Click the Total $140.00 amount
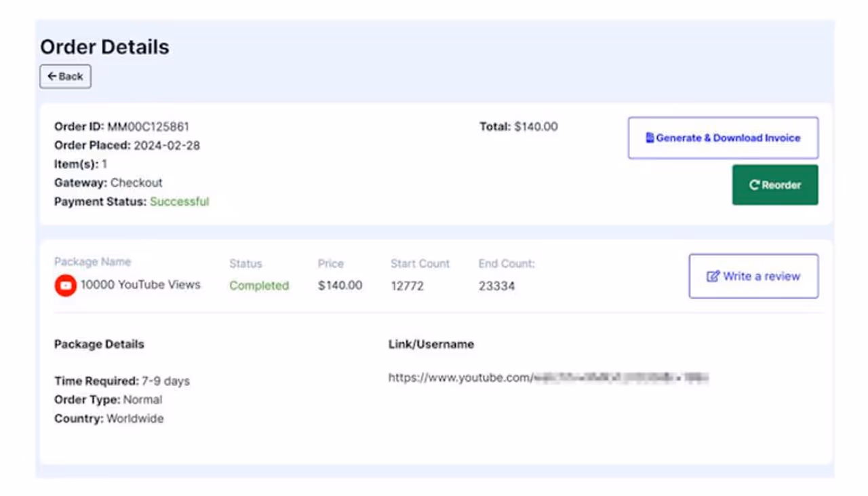 click(535, 127)
